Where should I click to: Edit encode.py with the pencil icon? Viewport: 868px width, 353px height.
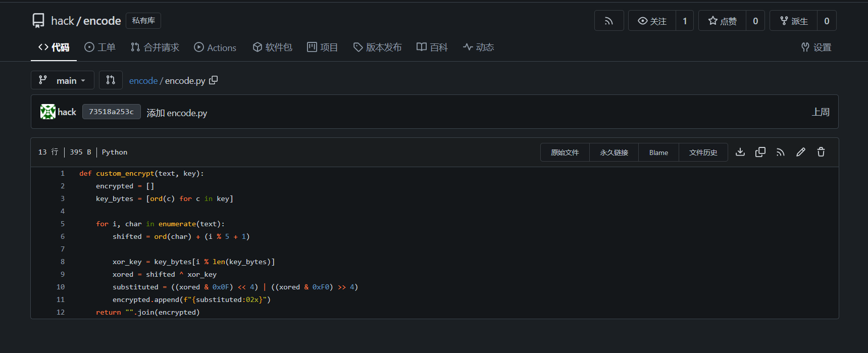coord(801,152)
